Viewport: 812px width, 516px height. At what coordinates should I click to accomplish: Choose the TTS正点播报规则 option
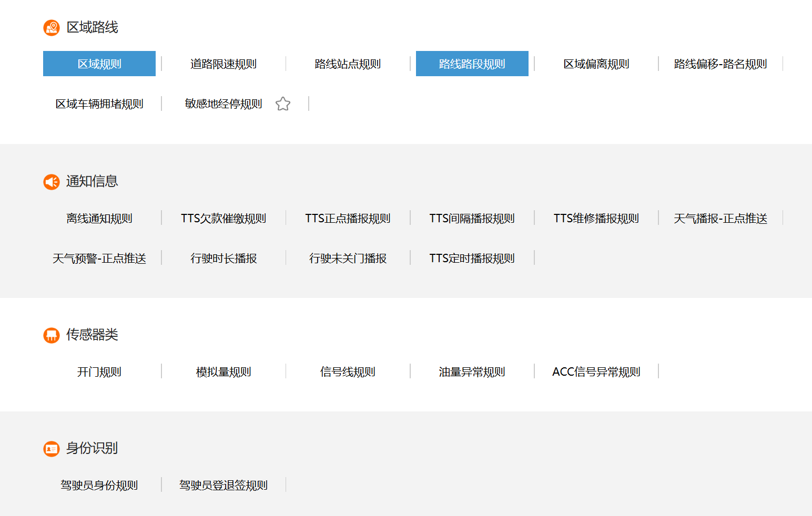[348, 219]
